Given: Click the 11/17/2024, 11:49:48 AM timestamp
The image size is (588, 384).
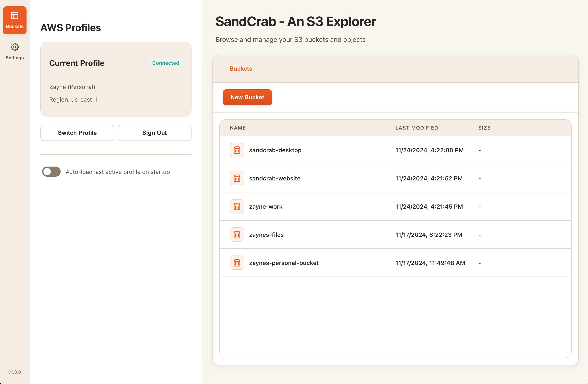Looking at the screenshot, I should (430, 263).
